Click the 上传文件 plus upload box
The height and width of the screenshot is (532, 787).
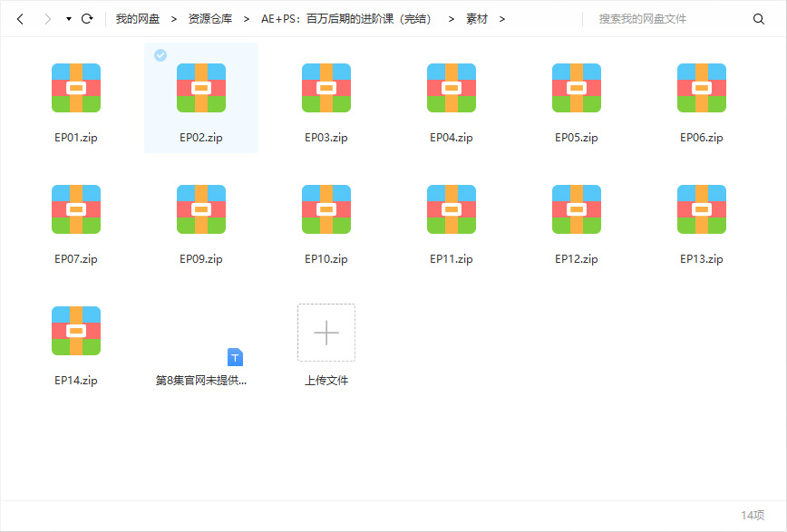pyautogui.click(x=326, y=333)
